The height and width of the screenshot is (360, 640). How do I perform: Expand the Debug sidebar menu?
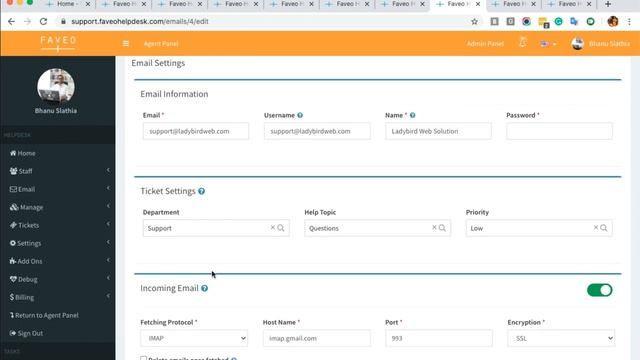58,279
